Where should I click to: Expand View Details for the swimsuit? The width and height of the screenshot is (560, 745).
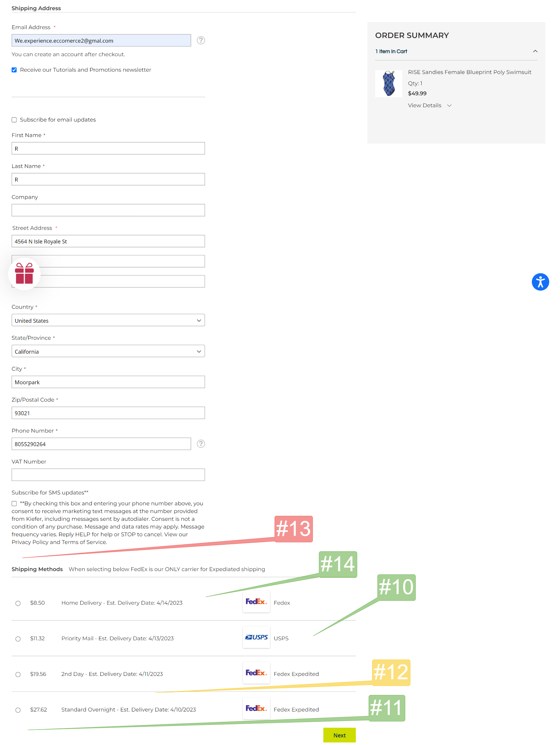click(x=429, y=105)
